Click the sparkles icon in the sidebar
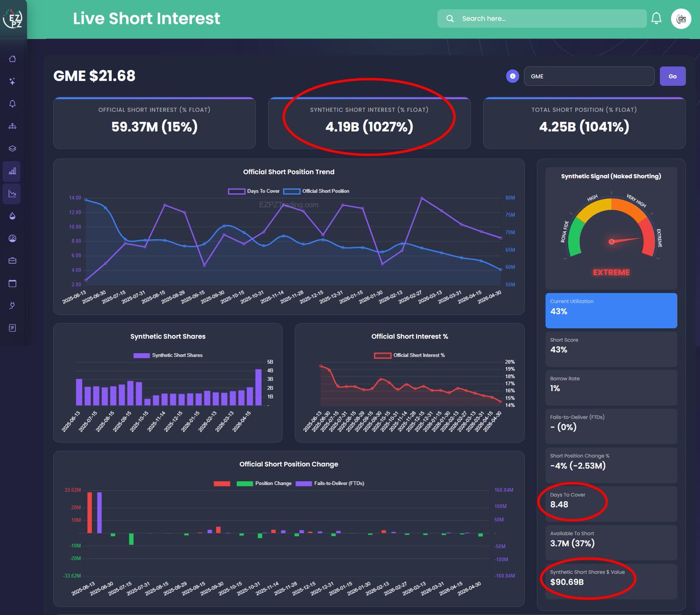 pyautogui.click(x=12, y=81)
